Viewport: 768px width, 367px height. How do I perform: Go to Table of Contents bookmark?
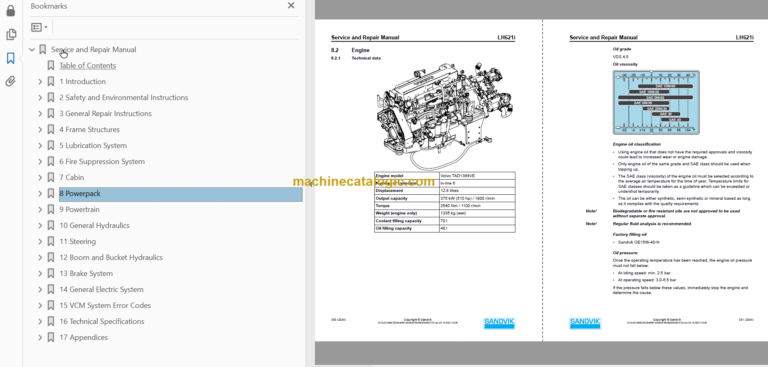[x=88, y=66]
